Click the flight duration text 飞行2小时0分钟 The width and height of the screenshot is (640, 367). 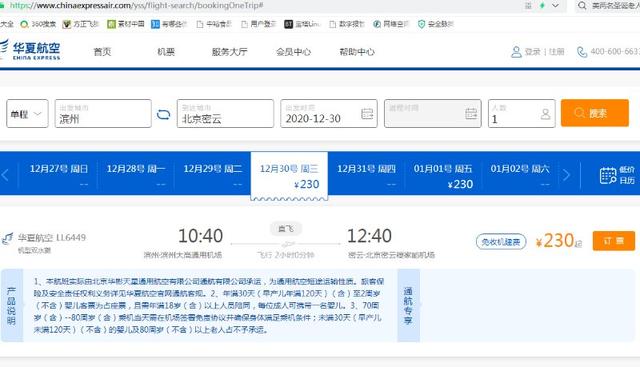click(286, 255)
